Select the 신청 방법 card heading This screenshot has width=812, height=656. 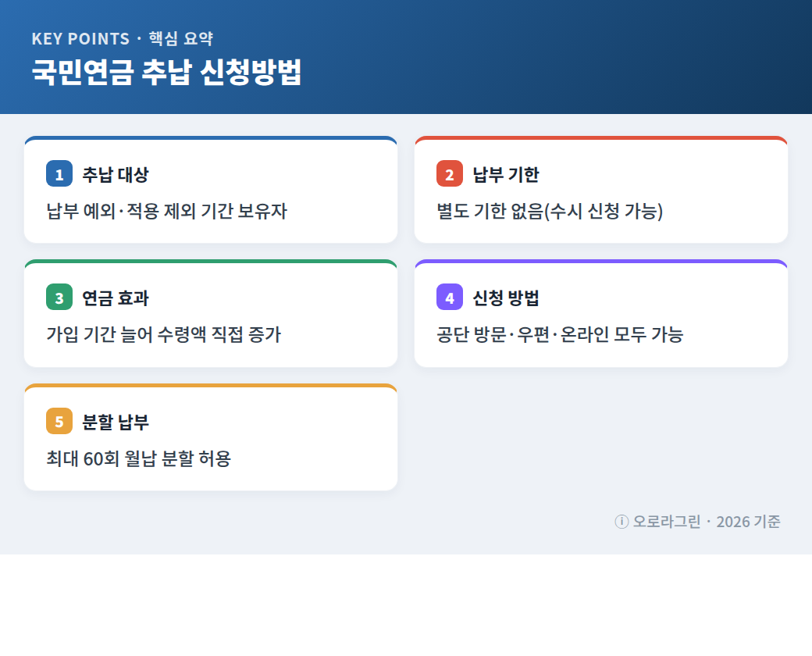coord(506,298)
